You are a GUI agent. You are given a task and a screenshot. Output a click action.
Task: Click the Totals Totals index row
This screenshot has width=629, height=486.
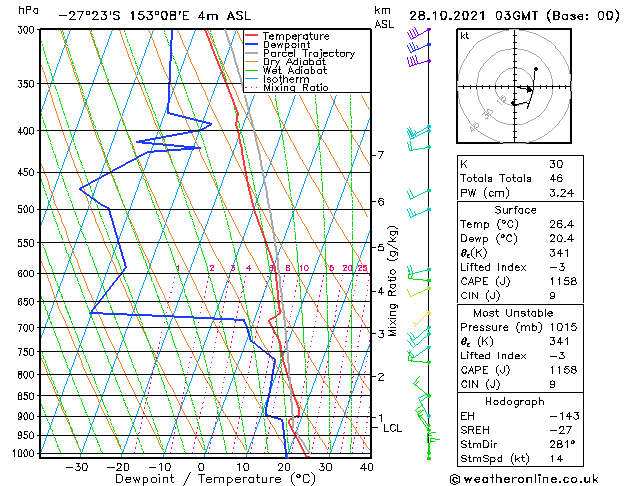(520, 178)
